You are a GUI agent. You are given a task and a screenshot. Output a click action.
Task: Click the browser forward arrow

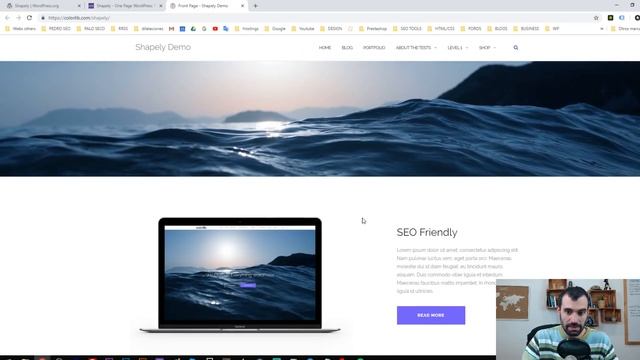pyautogui.click(x=18, y=18)
